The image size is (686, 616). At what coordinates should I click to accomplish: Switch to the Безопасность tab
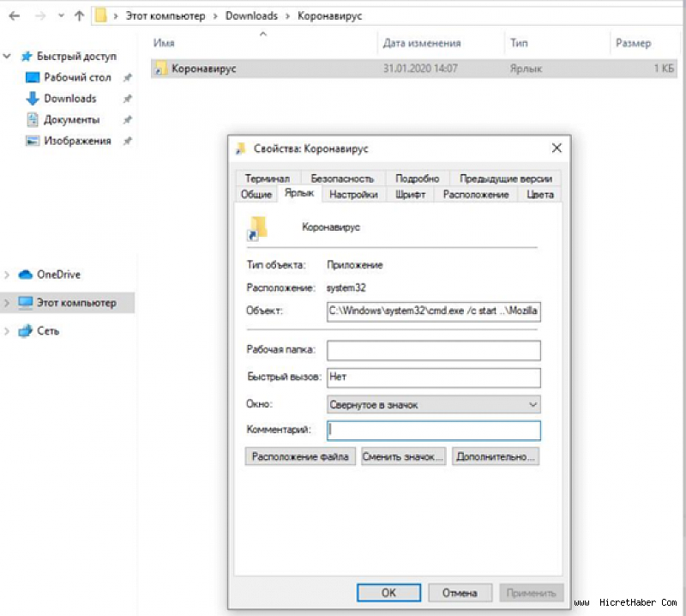[x=342, y=178]
